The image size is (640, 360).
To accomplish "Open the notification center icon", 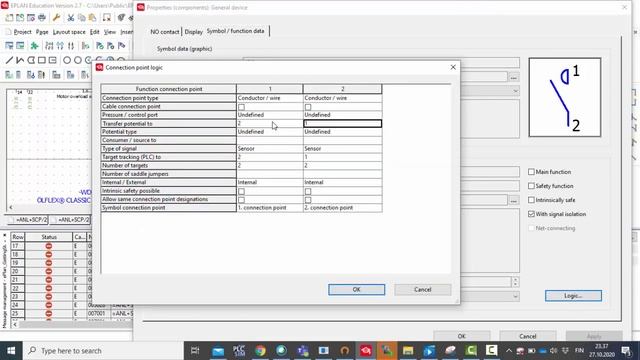I will [x=626, y=351].
